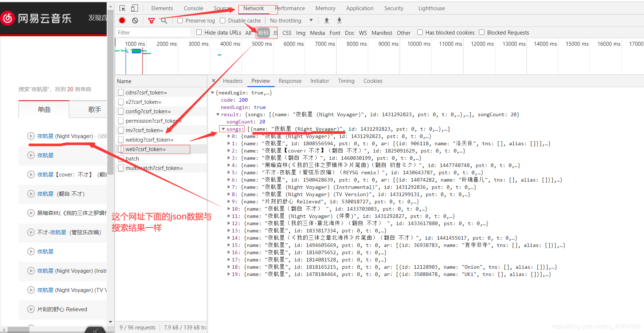Viewport: 644px width, 333px height.
Task: Open the Application panel tab
Action: [x=360, y=8]
